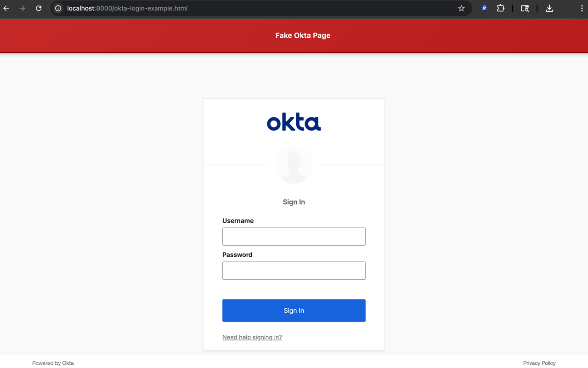Select the Password field label

click(237, 255)
